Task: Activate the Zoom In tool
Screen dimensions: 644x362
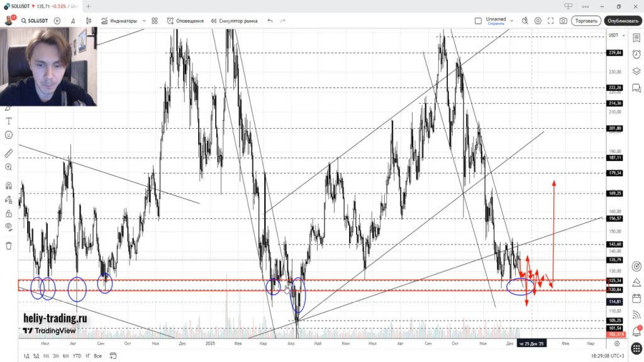Action: [x=9, y=167]
